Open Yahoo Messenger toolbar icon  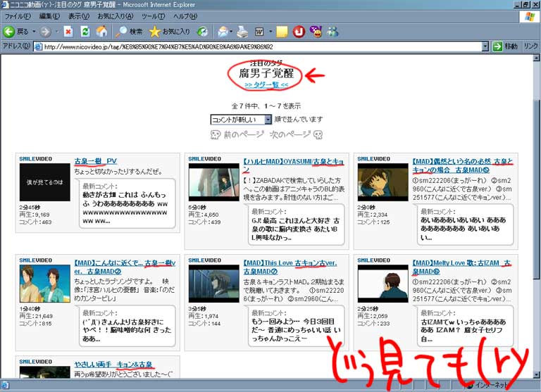316,32
